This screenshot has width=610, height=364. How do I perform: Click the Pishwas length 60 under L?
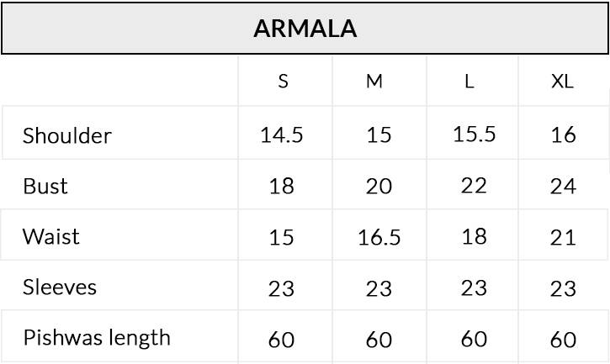point(474,339)
